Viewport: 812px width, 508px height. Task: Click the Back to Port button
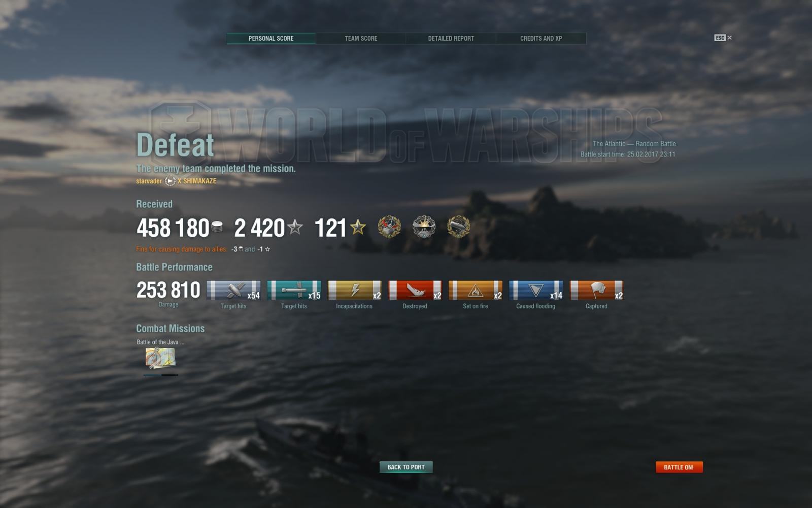tap(406, 467)
